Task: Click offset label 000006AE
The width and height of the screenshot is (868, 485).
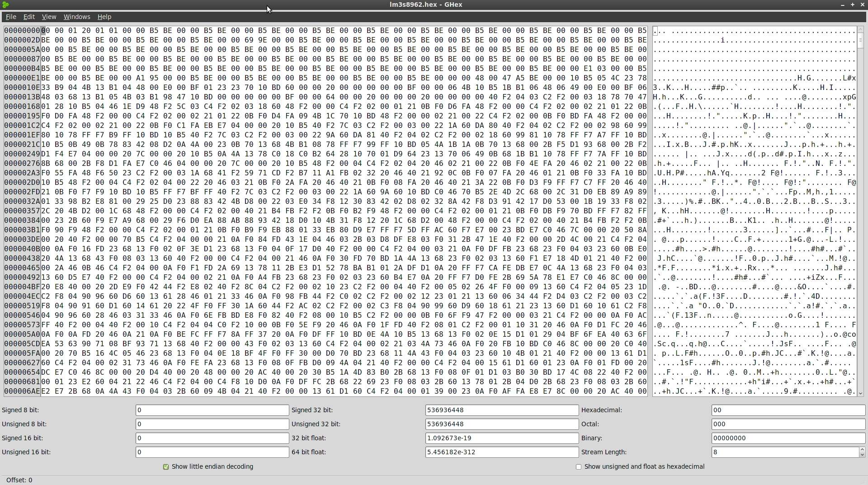Action: tap(22, 391)
